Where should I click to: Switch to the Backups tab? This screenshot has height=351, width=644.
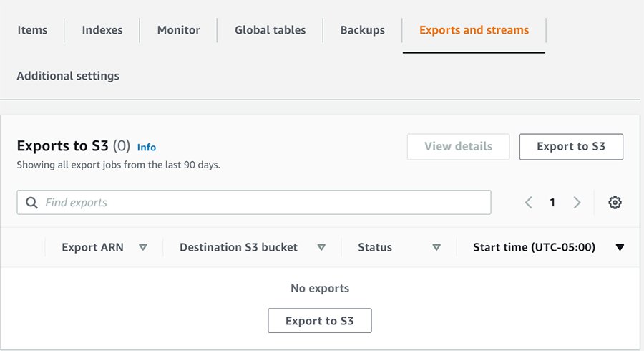click(362, 30)
